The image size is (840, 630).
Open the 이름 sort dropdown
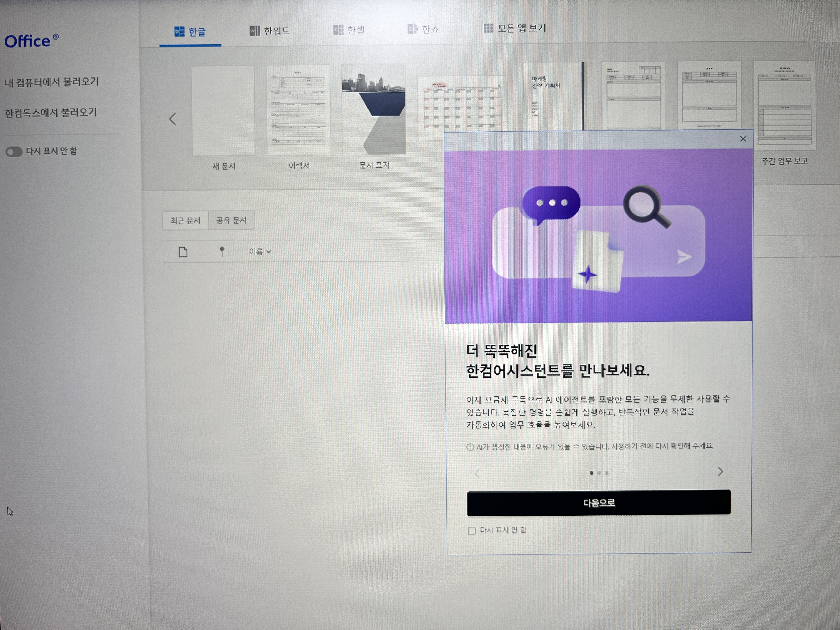tap(260, 251)
